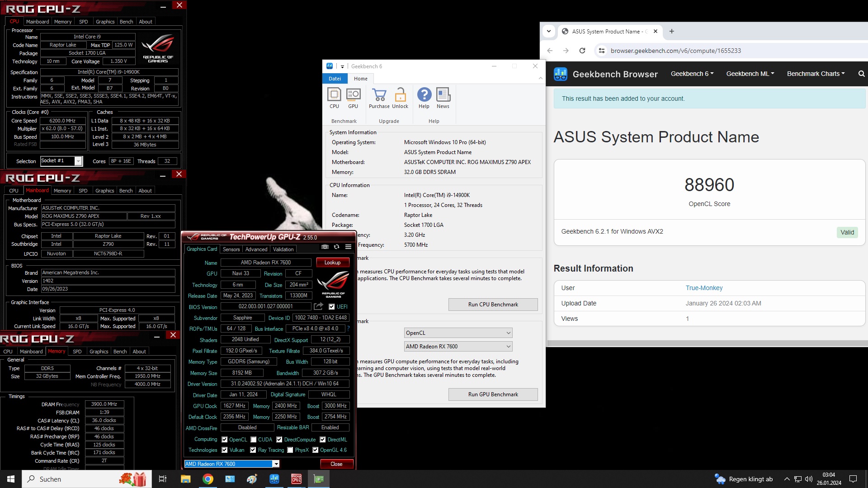Switch to Validation tab in GPU-Z
Screen dimensions: 868x488
pyautogui.click(x=283, y=249)
